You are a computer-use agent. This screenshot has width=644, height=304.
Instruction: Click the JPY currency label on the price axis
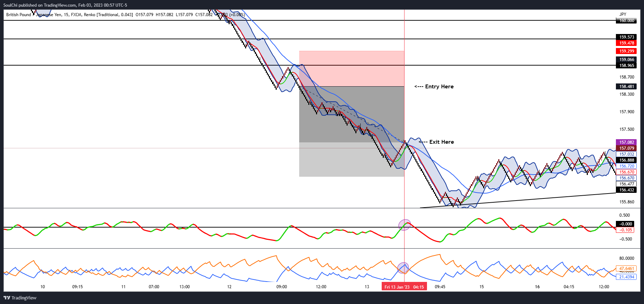623,14
